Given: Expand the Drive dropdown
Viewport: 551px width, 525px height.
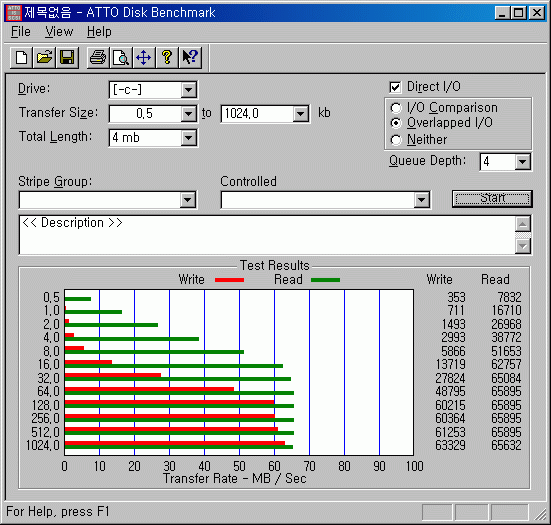Looking at the screenshot, I should tap(189, 90).
